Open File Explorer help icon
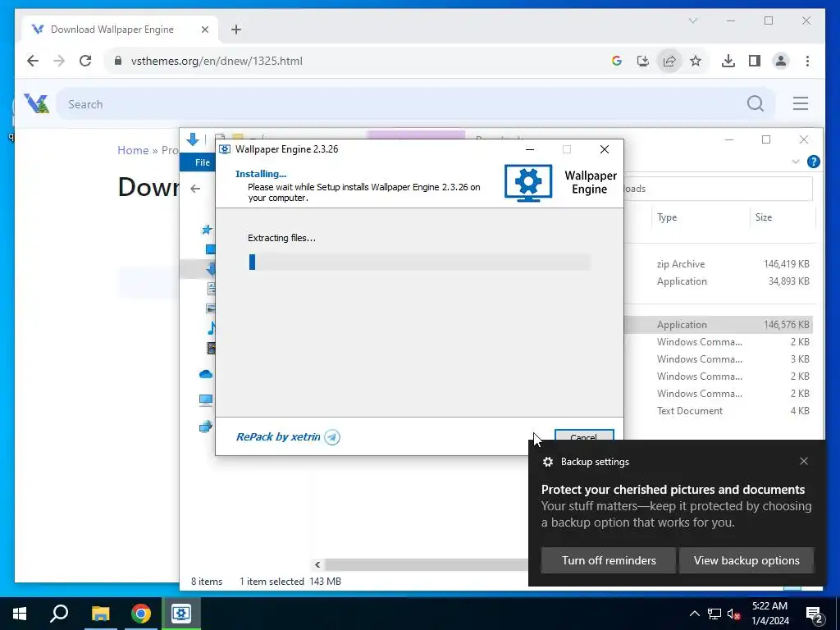Screen dimensions: 840x630 point(813,162)
